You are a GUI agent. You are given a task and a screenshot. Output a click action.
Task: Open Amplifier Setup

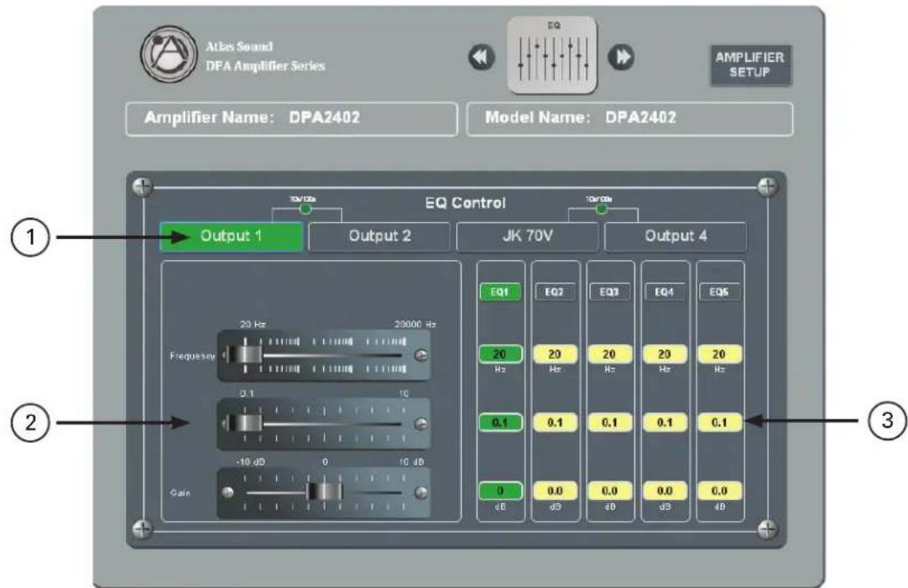point(750,65)
